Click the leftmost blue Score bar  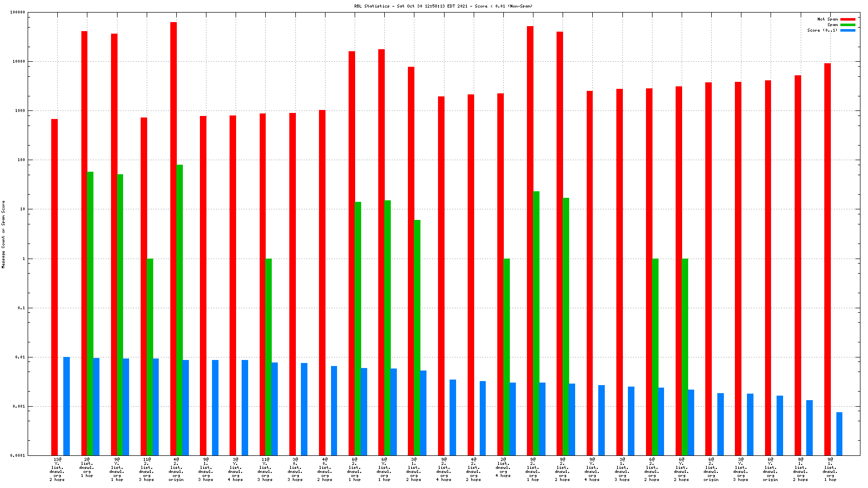66,406
